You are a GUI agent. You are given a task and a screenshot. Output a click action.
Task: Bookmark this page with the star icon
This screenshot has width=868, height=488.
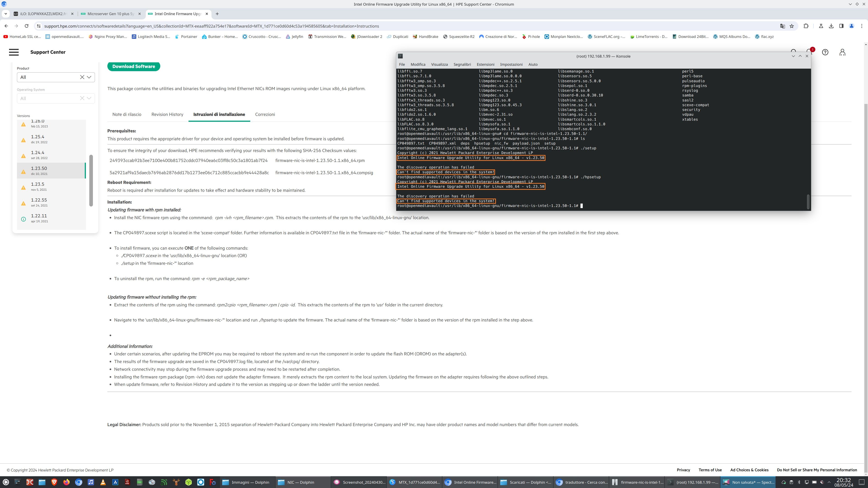(x=792, y=26)
